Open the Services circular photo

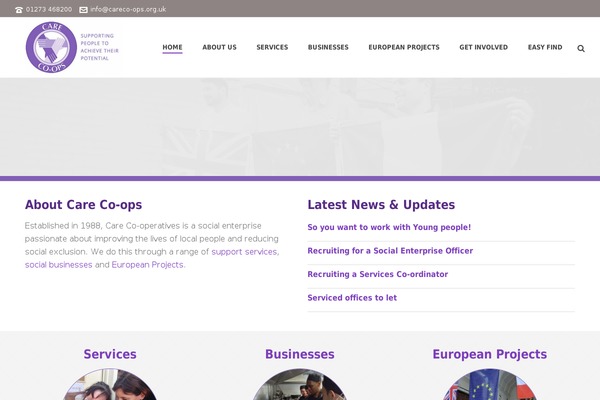point(110,385)
